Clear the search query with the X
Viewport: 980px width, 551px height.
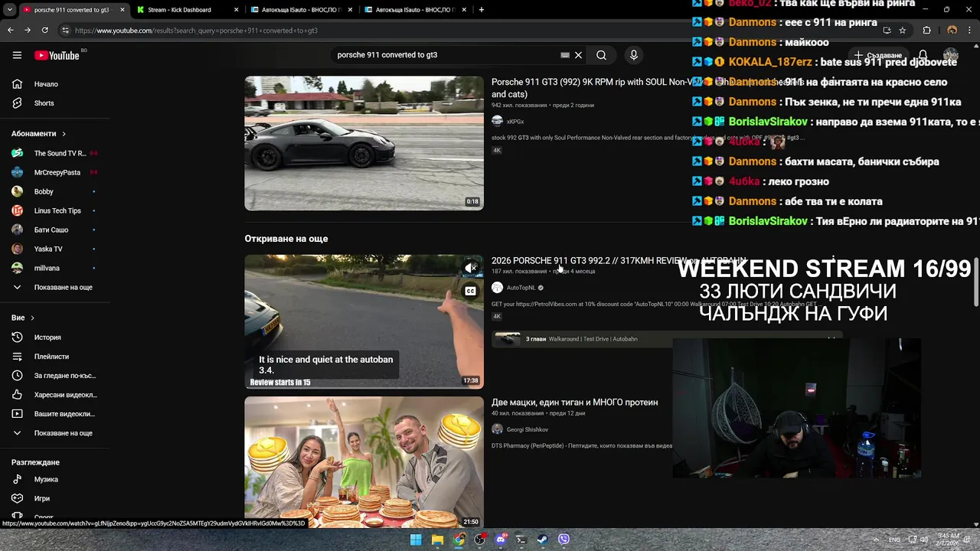click(579, 55)
